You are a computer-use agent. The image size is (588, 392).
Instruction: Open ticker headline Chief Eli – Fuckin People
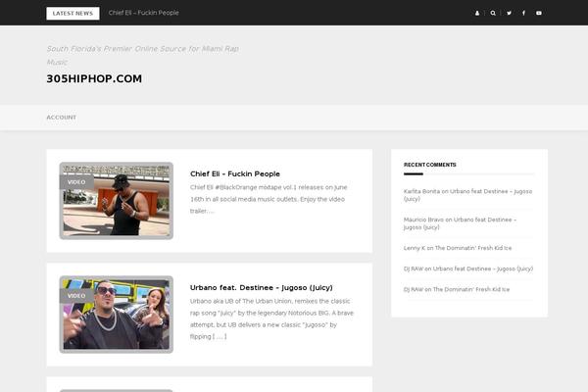[144, 13]
